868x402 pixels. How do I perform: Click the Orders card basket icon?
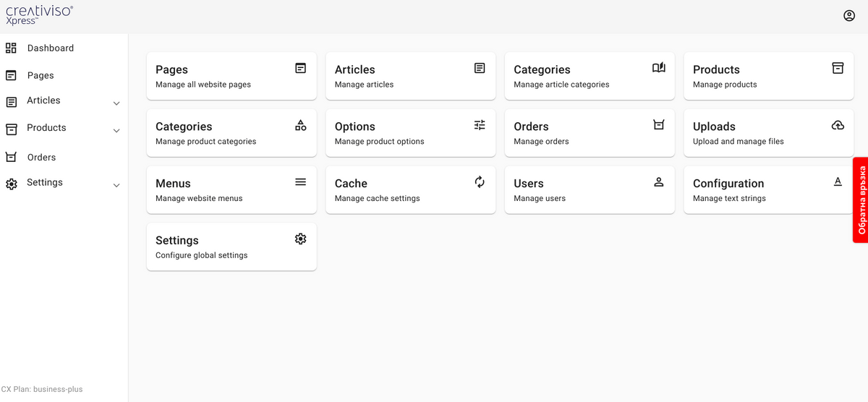[x=658, y=125]
